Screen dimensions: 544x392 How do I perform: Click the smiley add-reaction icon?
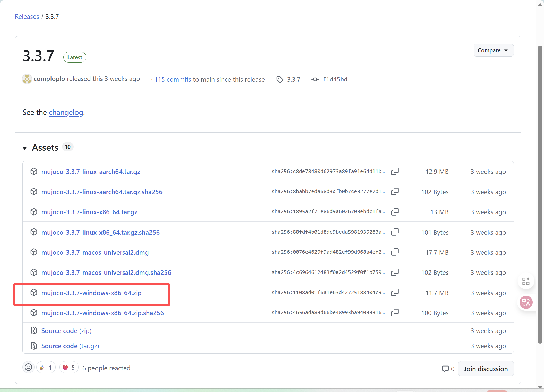point(28,368)
